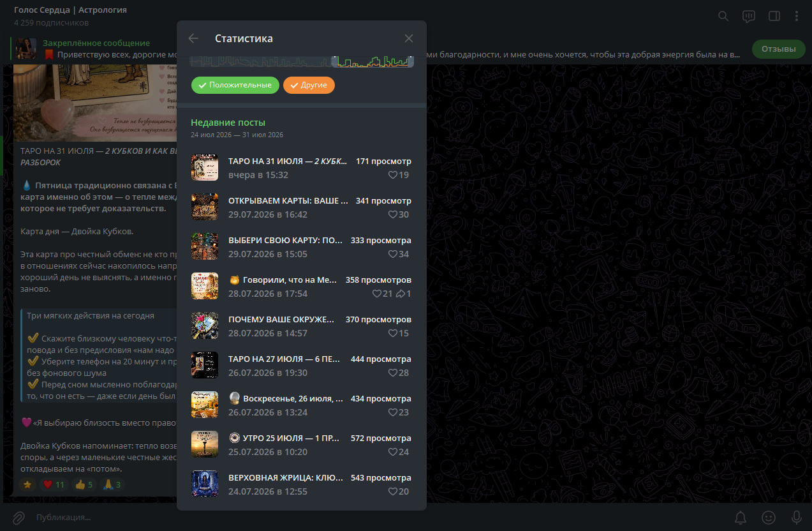
Task: Click the heart reactions count 20
Action: [399, 491]
